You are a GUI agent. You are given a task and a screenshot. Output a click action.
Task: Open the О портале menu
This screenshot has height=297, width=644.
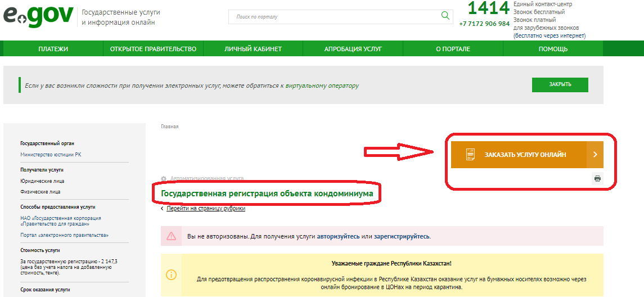(453, 49)
